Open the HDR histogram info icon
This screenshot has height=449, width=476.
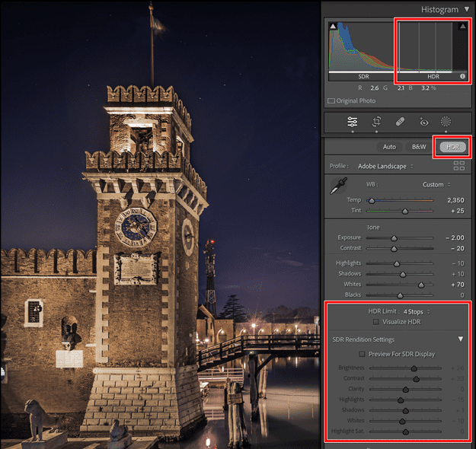(x=462, y=76)
